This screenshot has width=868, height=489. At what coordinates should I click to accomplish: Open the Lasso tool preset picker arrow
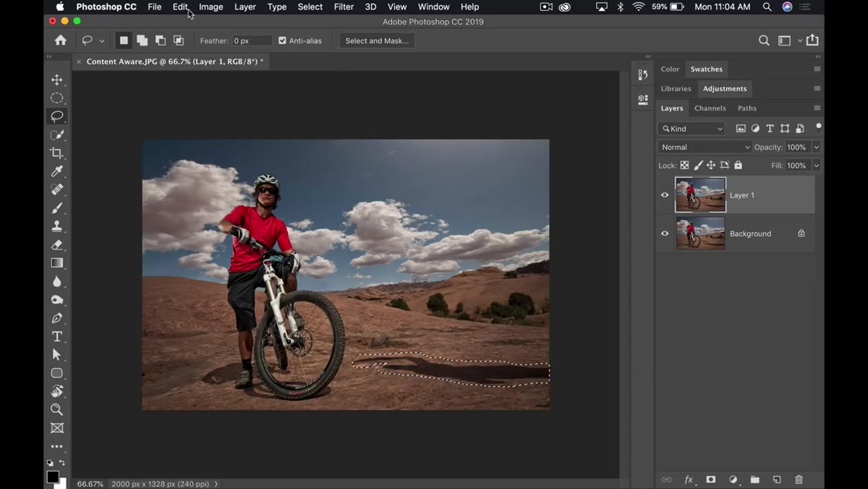tap(102, 41)
